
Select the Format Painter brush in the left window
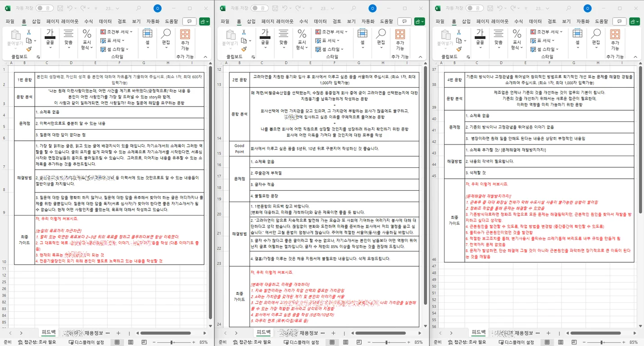click(x=29, y=49)
